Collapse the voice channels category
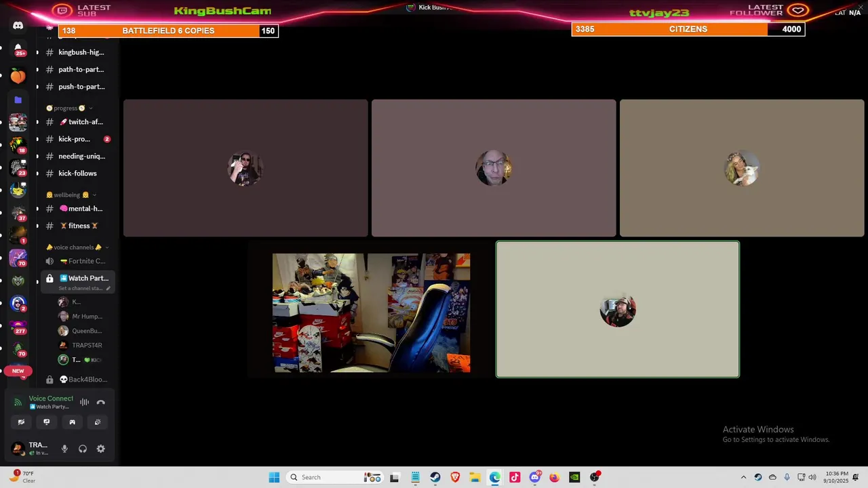This screenshot has width=868, height=488. (77, 247)
